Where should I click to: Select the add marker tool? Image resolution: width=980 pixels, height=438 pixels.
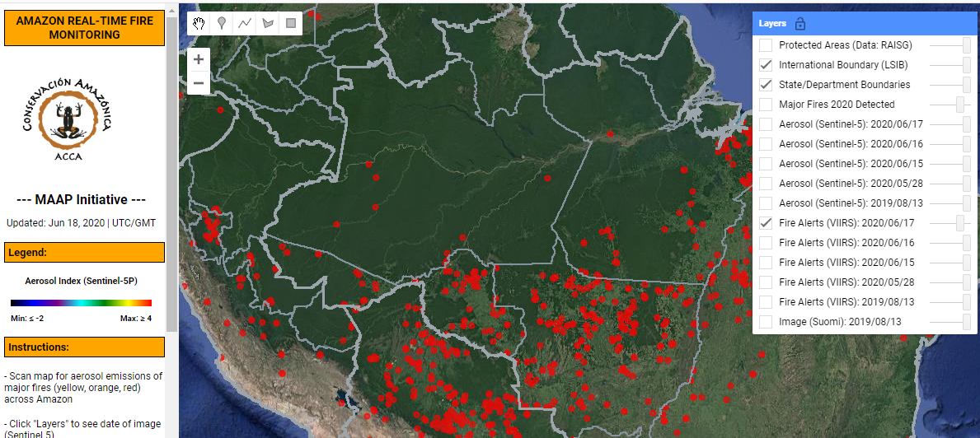pos(222,24)
